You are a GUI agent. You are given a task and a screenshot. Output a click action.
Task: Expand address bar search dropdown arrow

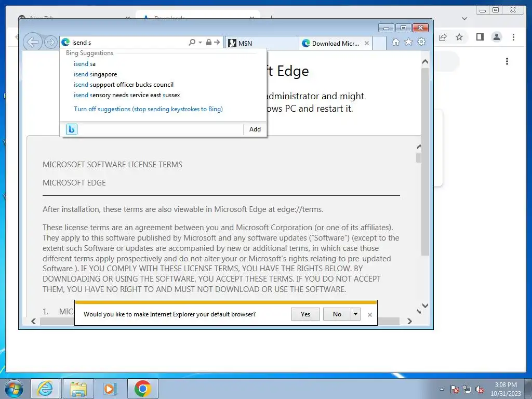coord(200,43)
